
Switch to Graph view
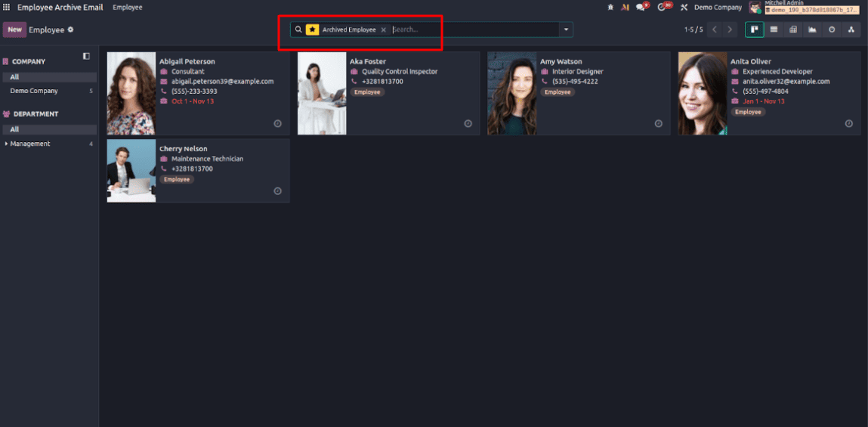[812, 29]
